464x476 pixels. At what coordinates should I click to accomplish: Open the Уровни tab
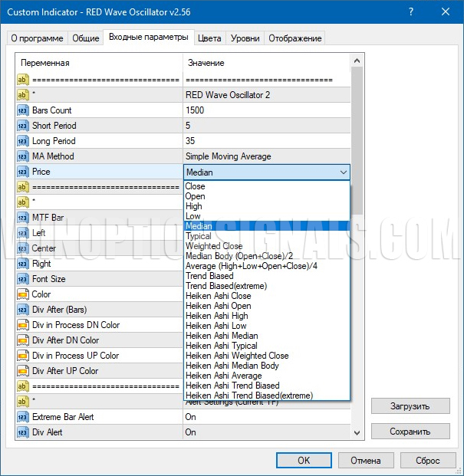tap(245, 38)
